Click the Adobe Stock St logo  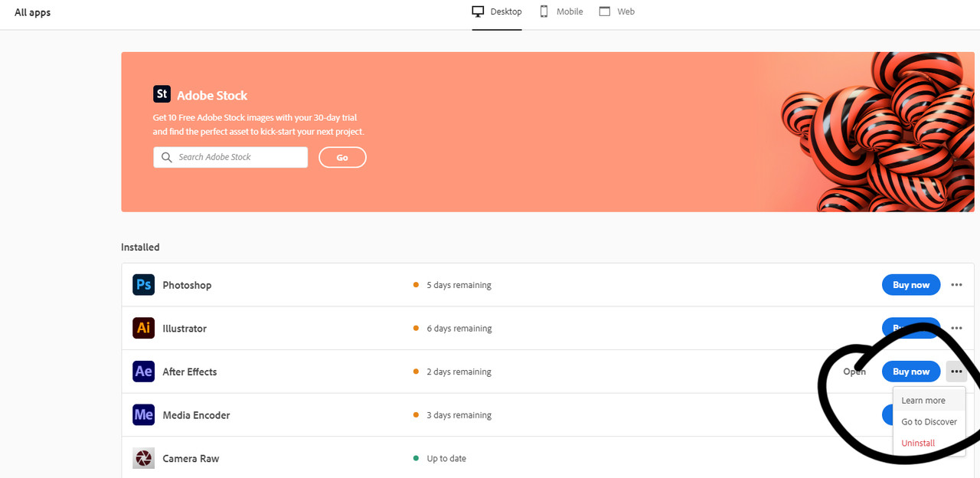tap(162, 94)
